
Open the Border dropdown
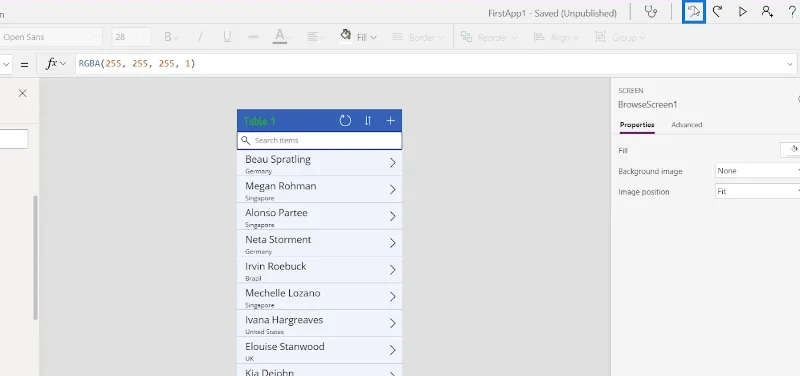click(418, 37)
